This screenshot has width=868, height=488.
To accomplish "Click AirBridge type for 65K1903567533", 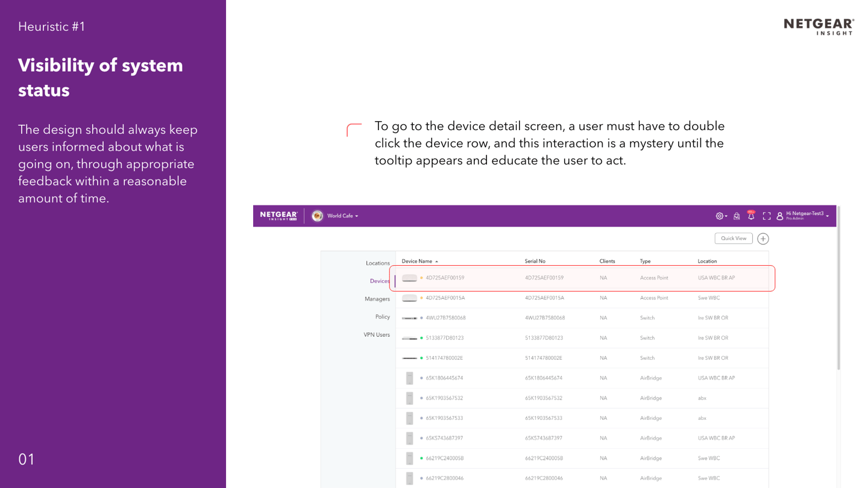I will pos(651,418).
